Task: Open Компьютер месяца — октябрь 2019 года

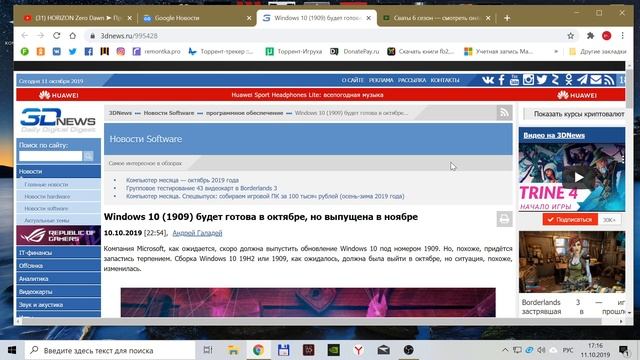Action: click(x=182, y=180)
